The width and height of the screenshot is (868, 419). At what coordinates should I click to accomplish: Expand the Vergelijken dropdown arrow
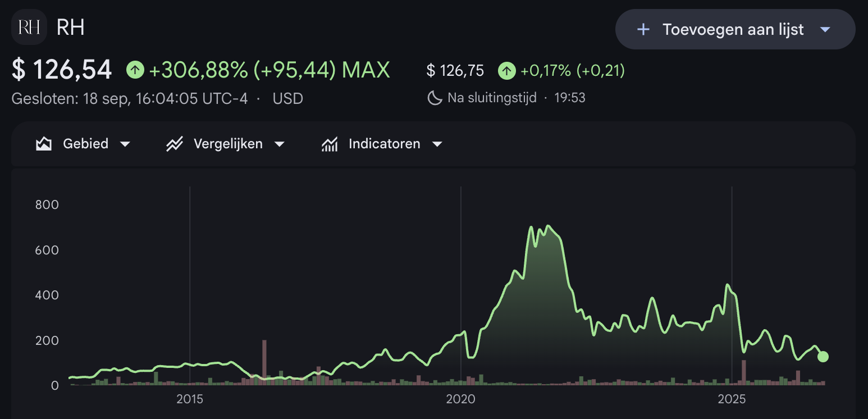pos(279,144)
